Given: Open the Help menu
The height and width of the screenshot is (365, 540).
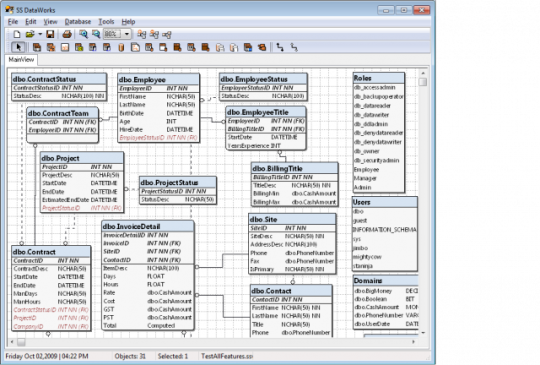Looking at the screenshot, I should [x=128, y=22].
